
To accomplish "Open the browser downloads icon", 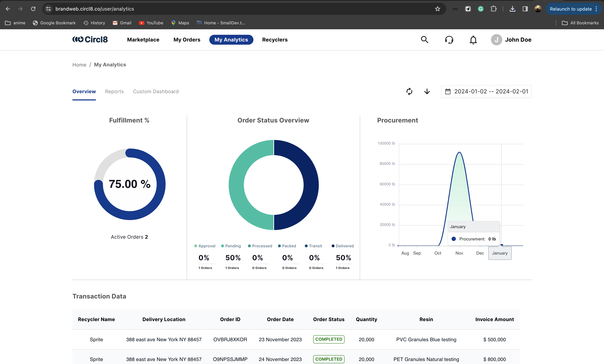I will [x=512, y=9].
